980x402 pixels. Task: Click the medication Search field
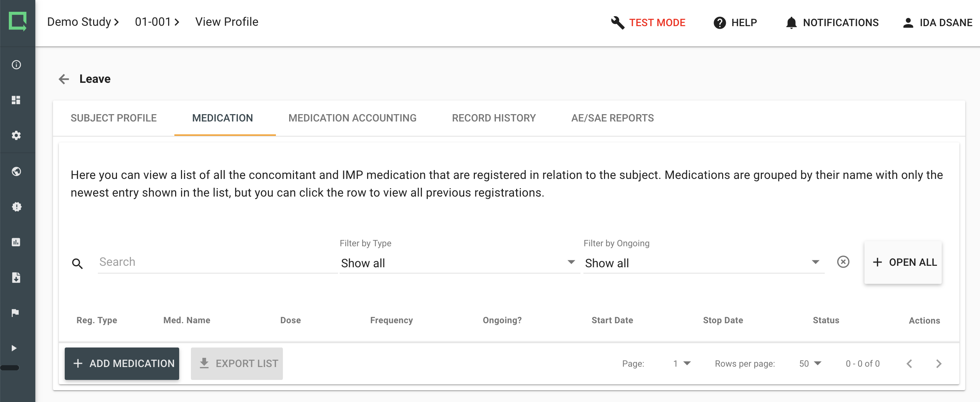pos(217,262)
